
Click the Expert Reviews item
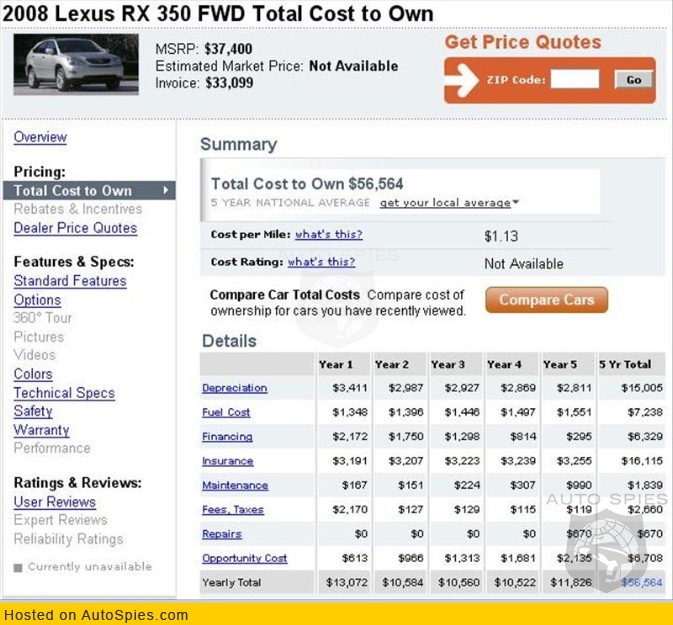pos(61,520)
